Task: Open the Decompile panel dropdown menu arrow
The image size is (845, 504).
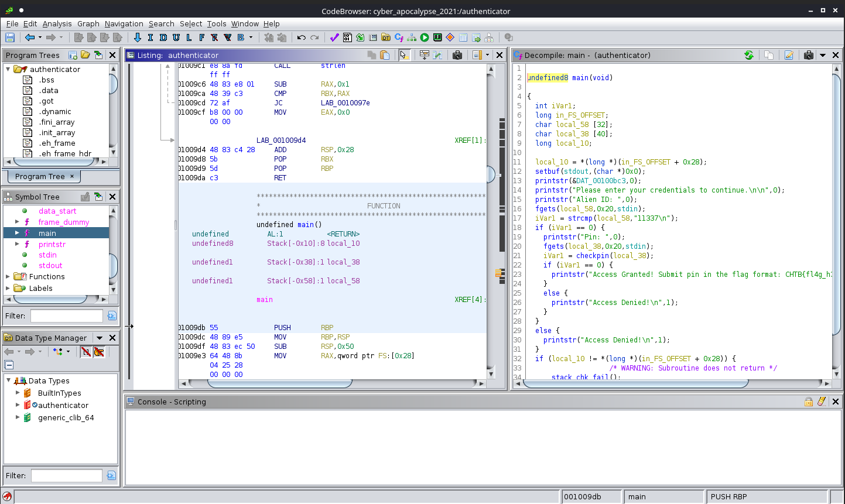Action: 823,55
